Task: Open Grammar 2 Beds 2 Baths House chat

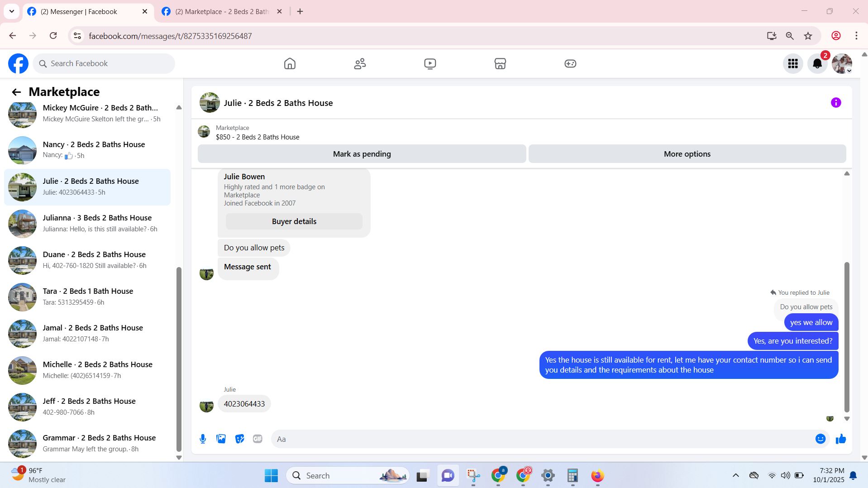Action: pos(87,443)
